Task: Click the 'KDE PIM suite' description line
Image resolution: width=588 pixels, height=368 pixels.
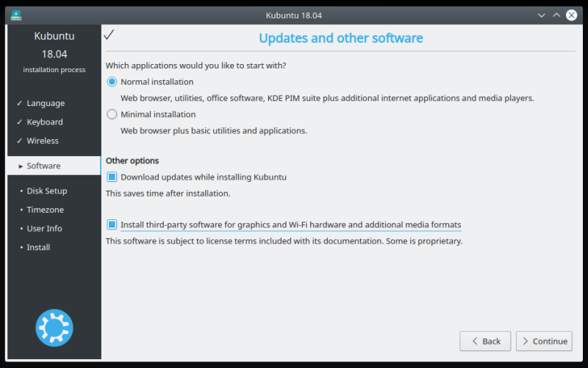Action: 327,98
